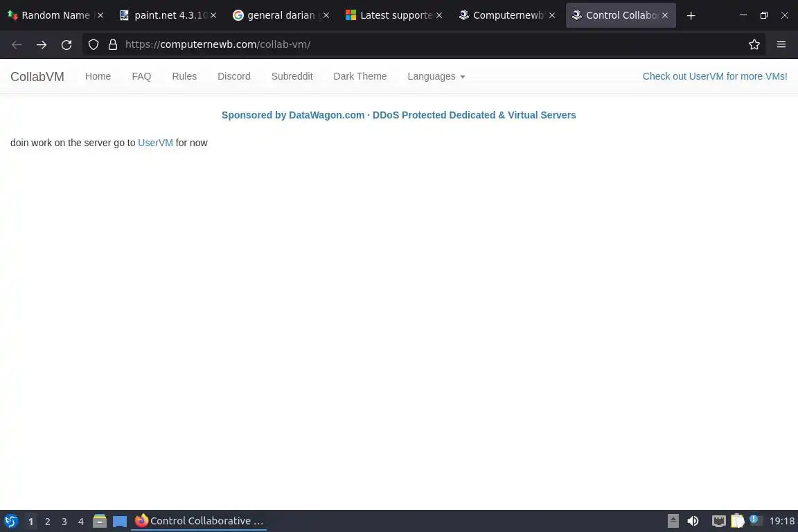Image resolution: width=798 pixels, height=532 pixels.
Task: Switch to workspace 2
Action: (47, 522)
